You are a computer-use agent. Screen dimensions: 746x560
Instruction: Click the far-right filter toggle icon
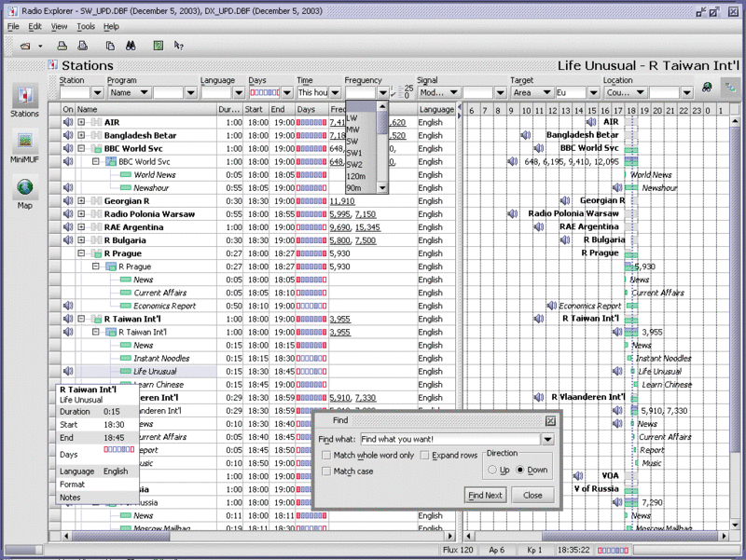click(730, 87)
